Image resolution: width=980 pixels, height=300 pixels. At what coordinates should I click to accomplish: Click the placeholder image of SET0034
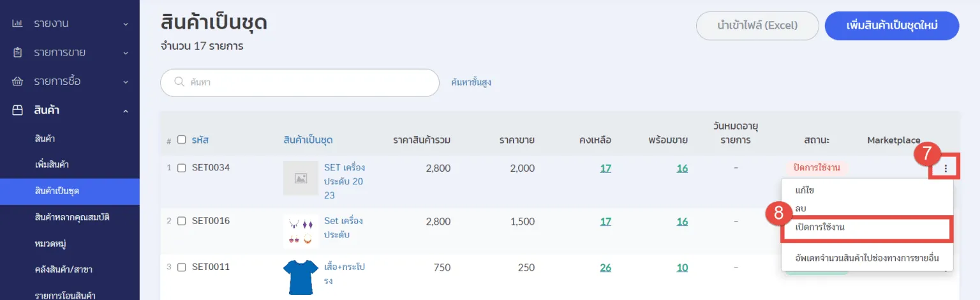pos(301,178)
